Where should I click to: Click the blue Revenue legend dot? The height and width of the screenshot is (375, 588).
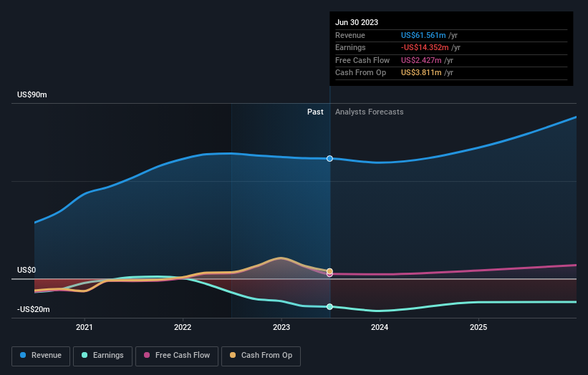point(23,355)
